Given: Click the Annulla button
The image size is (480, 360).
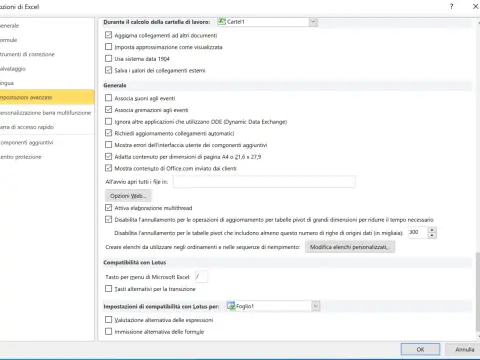Looking at the screenshot, I should tap(464, 349).
